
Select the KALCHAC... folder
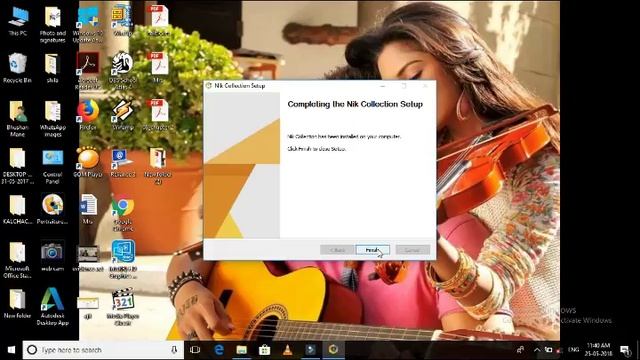pyautogui.click(x=18, y=210)
